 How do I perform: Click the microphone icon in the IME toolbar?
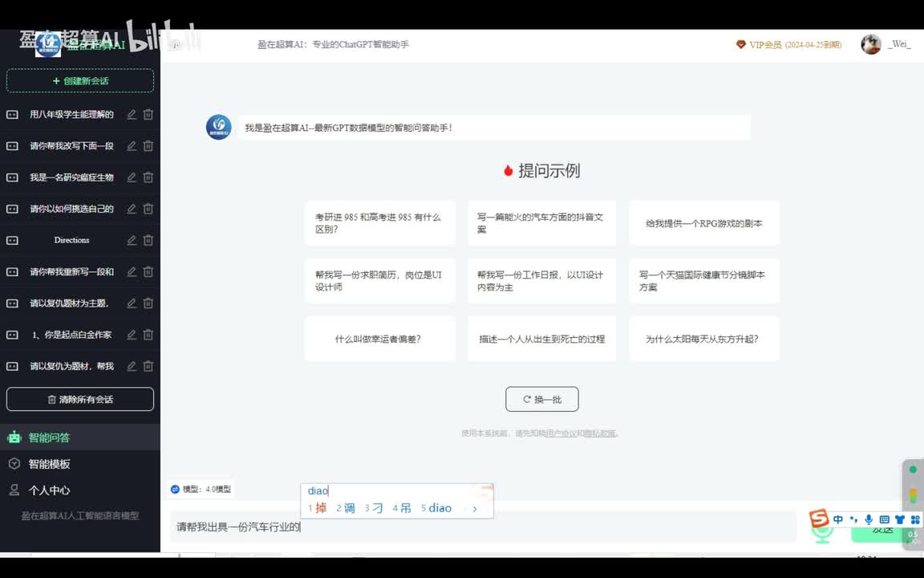coord(869,519)
